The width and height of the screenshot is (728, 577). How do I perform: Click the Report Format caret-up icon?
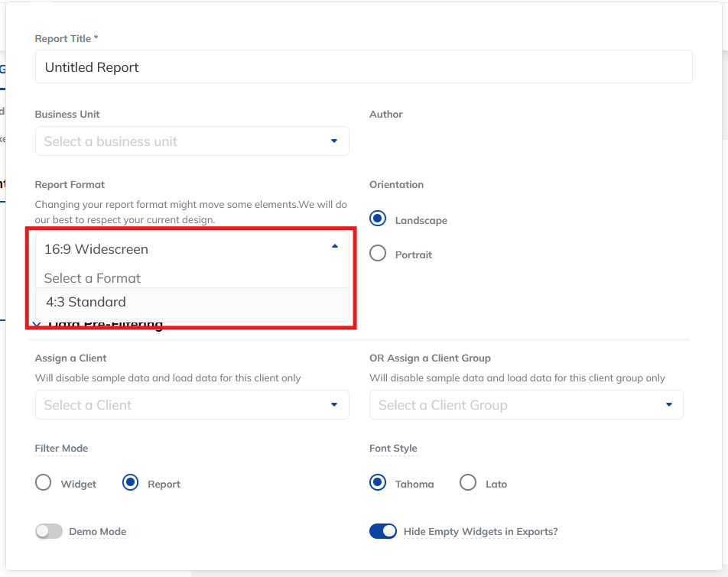[x=335, y=246]
